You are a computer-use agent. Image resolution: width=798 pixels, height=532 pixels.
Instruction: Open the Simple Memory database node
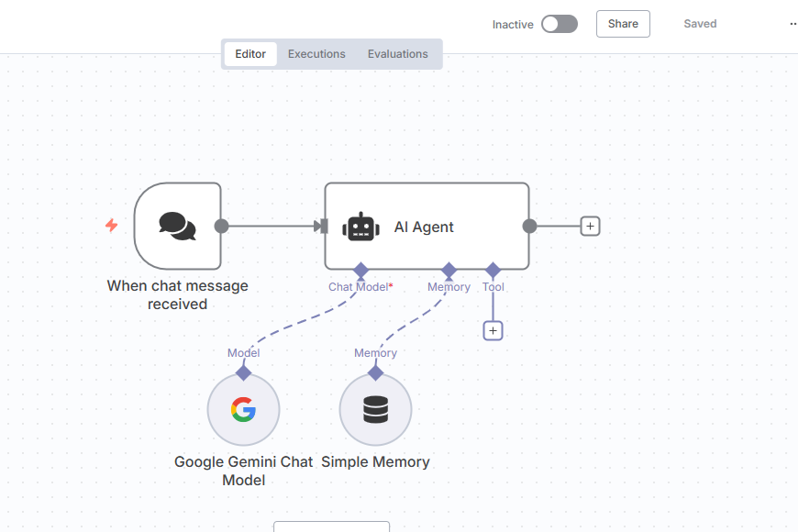click(x=375, y=409)
